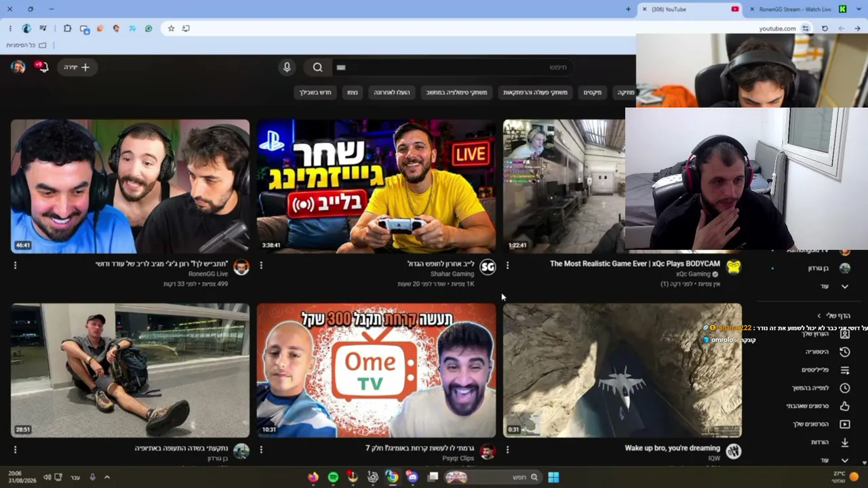Viewport: 868px width, 488px height.
Task: Expand the 'הדף שלי' section chevron
Action: (x=818, y=316)
